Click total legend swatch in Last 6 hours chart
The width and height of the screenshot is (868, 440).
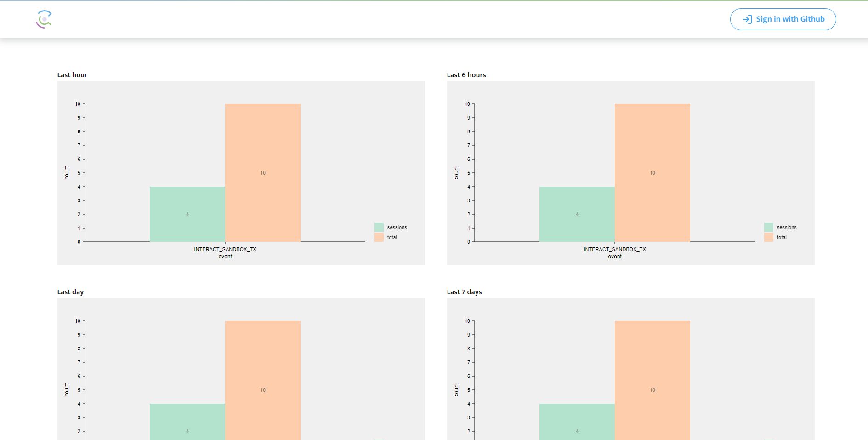coord(769,237)
